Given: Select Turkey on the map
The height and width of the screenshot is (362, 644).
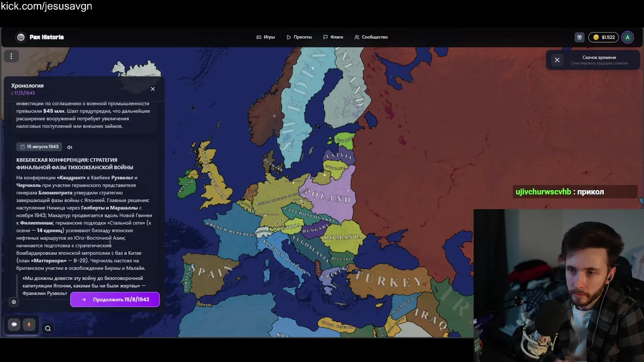Looking at the screenshot, I should [x=389, y=280].
